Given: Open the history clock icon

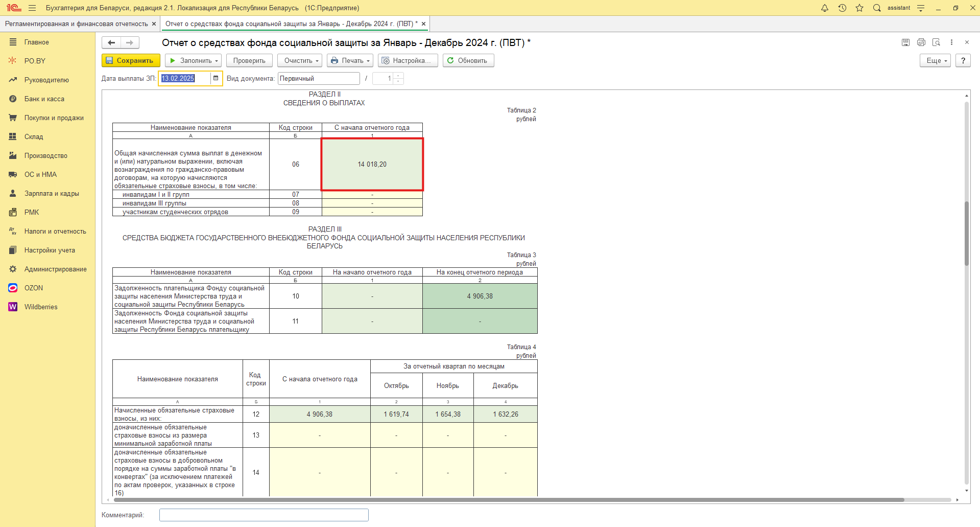Looking at the screenshot, I should point(842,8).
